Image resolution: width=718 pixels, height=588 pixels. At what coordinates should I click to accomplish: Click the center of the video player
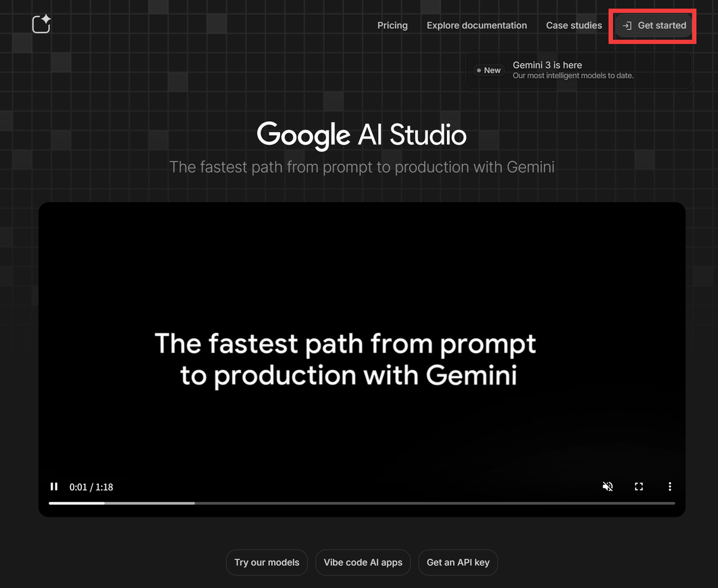(x=361, y=359)
